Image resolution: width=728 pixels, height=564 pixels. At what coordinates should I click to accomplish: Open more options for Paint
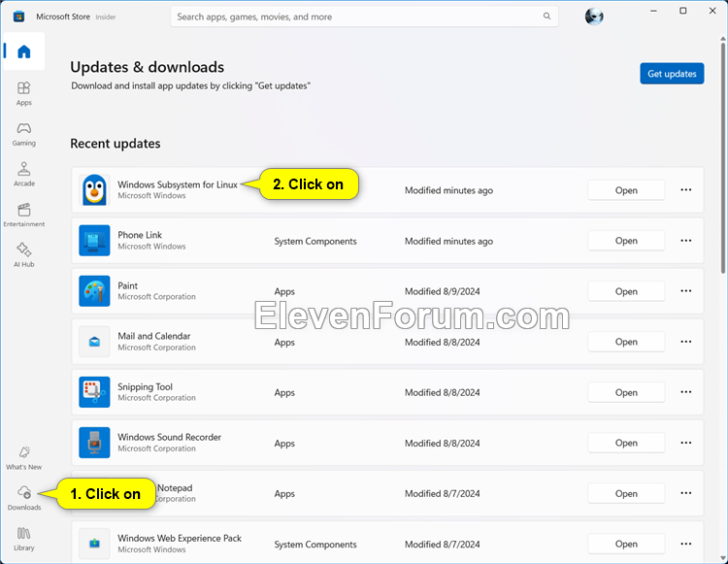coord(685,291)
